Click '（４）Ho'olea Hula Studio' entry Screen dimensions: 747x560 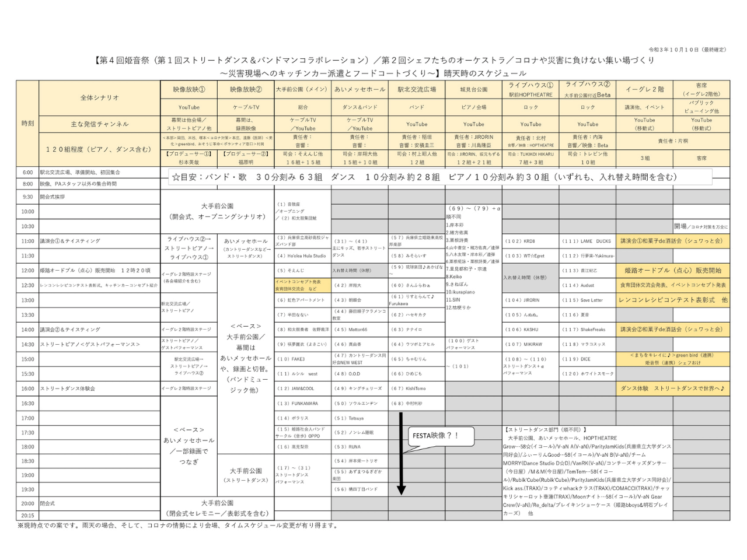[x=302, y=256]
